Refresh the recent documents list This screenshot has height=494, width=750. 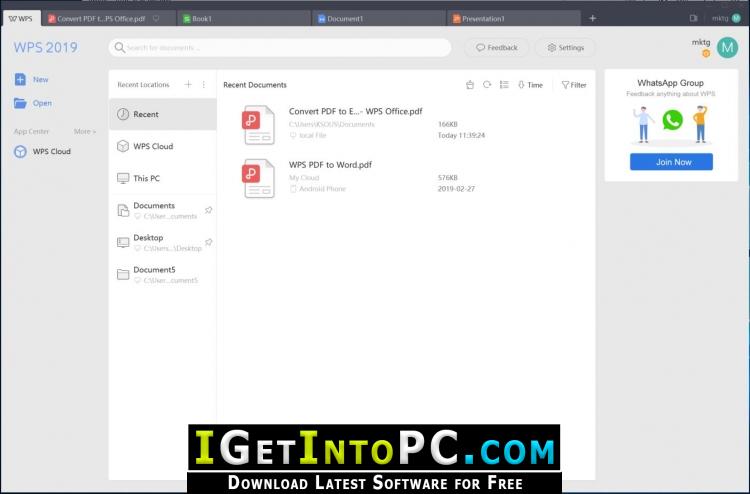(487, 84)
